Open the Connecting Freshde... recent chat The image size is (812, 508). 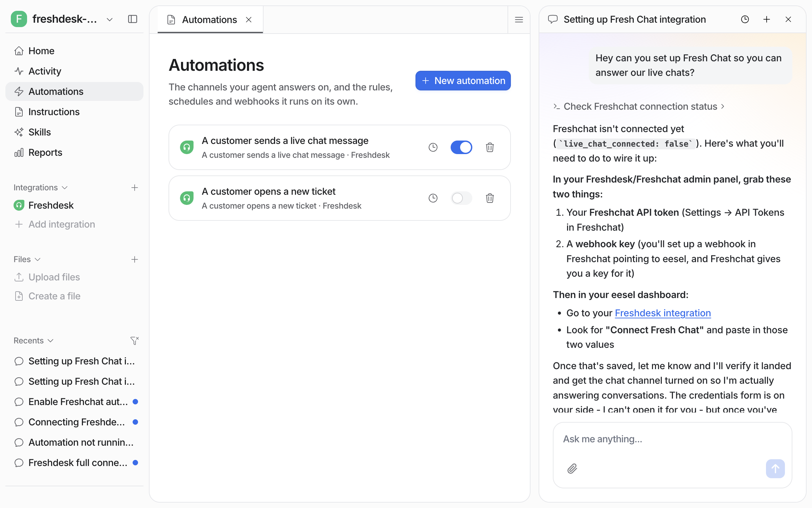pyautogui.click(x=74, y=422)
